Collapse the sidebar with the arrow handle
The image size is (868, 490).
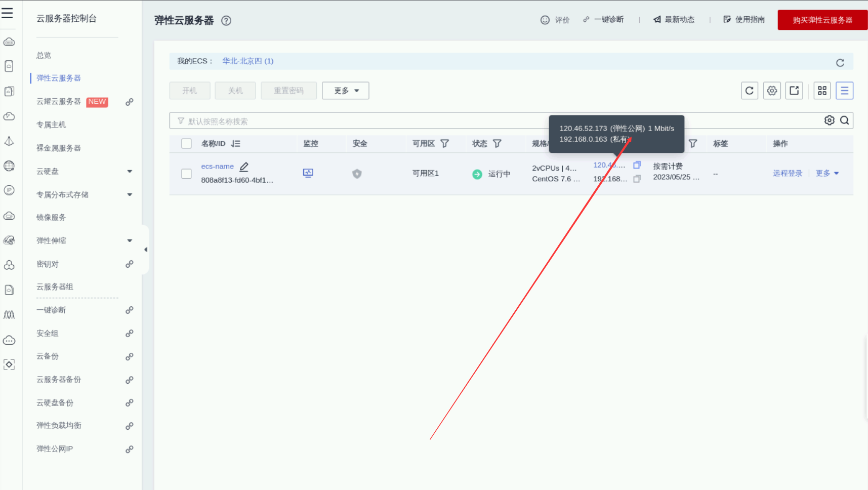click(x=146, y=250)
